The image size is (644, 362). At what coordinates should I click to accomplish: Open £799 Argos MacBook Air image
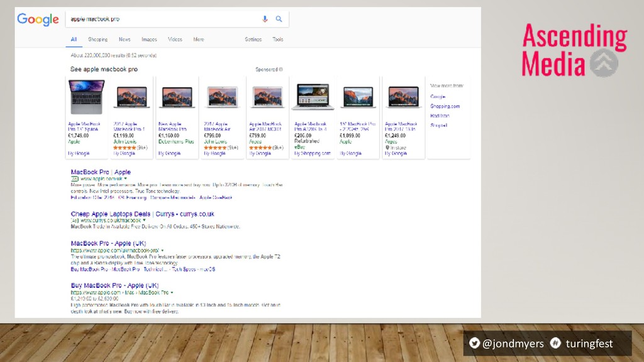[267, 97]
